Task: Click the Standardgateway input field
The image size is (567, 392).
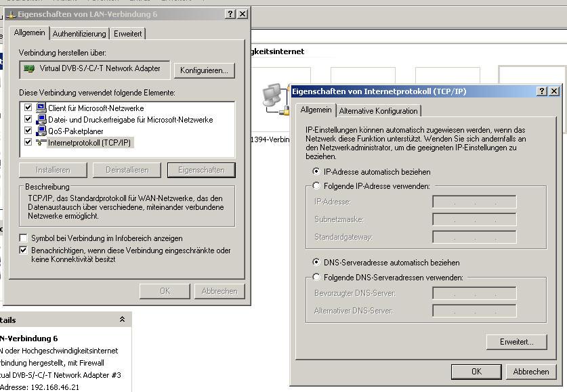Action: click(x=474, y=237)
